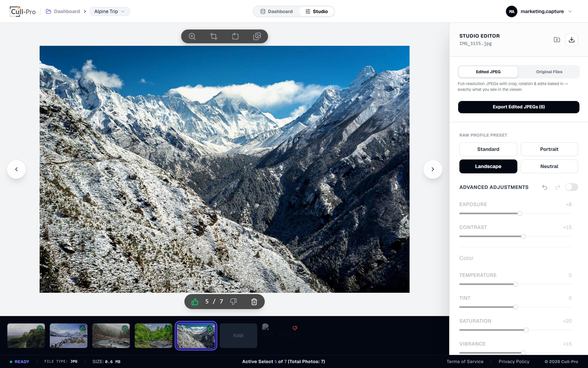This screenshot has height=368, width=588.
Task: Click the add-to-folder icon
Action: click(557, 40)
